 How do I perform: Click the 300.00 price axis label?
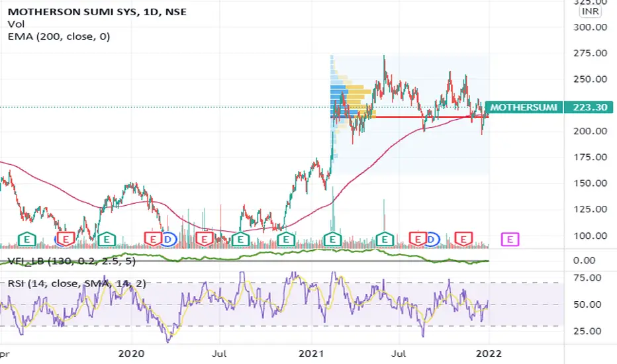pos(590,27)
